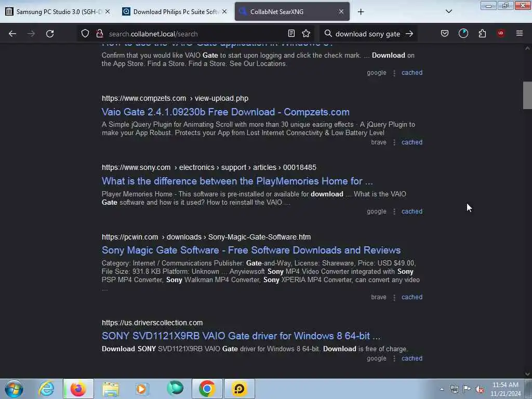Expand options dots for driverscollection result

(x=394, y=358)
